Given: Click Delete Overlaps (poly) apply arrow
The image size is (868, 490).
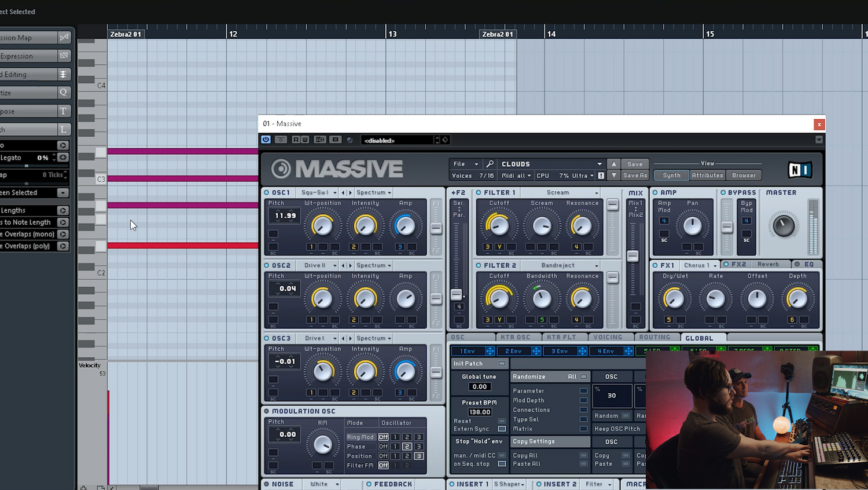Looking at the screenshot, I should [63, 246].
